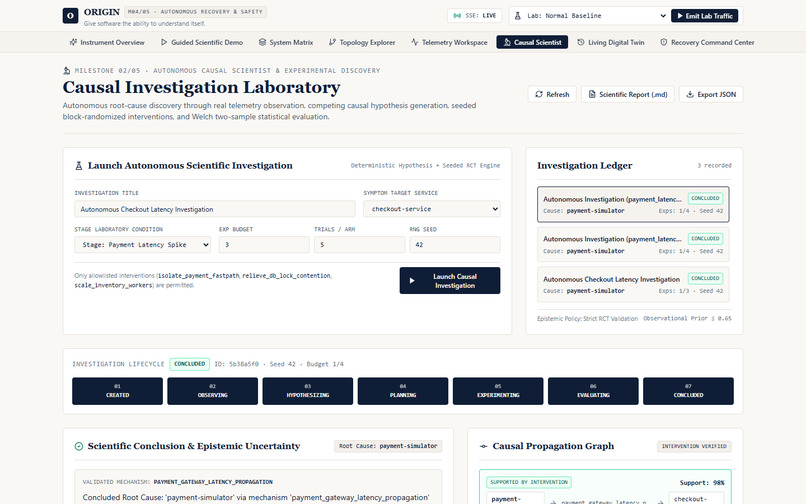
Task: Click 'Observational Prior ≤ 0.65' text
Action: (x=687, y=318)
